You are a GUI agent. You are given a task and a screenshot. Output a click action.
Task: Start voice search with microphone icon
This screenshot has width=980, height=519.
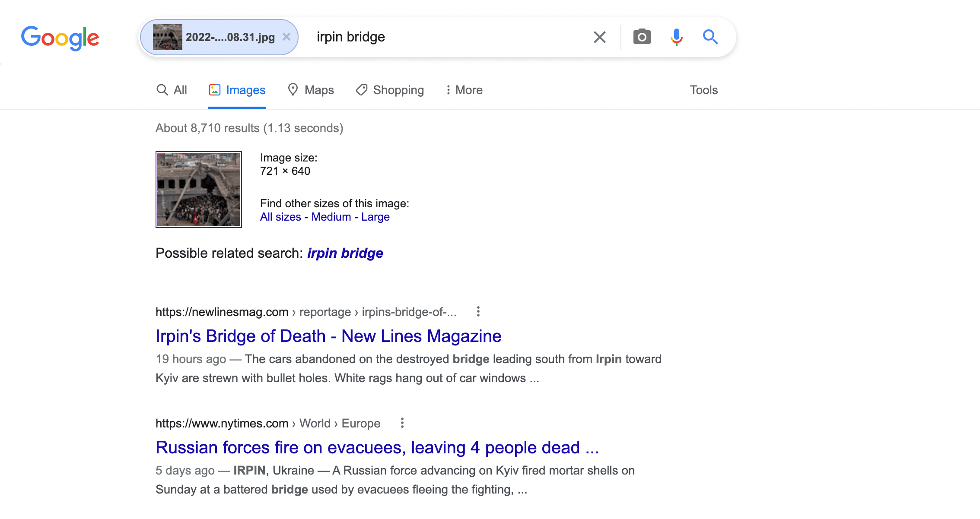pyautogui.click(x=676, y=37)
